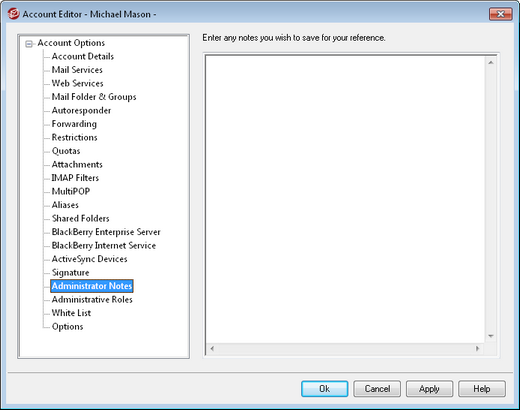The image size is (520, 410).
Task: Open ActiveSync Devices page
Action: pyautogui.click(x=89, y=259)
